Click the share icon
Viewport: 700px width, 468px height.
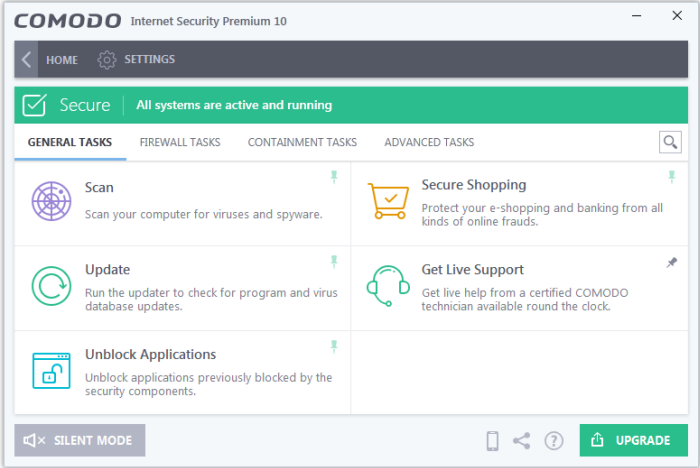pos(522,440)
